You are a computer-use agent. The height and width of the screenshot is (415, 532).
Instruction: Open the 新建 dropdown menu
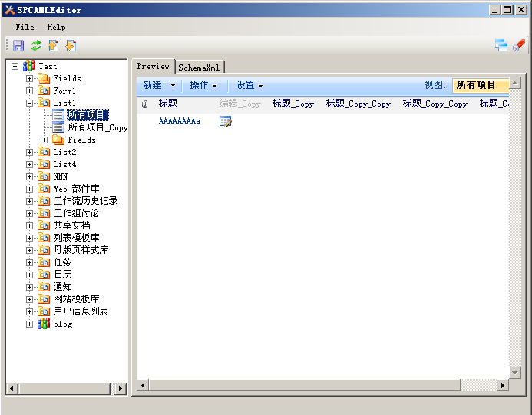coord(159,85)
